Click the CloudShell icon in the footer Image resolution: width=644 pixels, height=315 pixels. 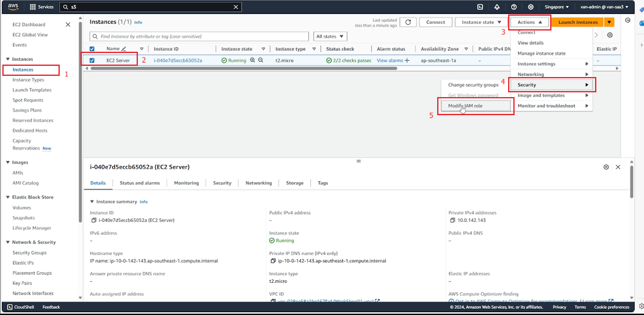[10, 307]
